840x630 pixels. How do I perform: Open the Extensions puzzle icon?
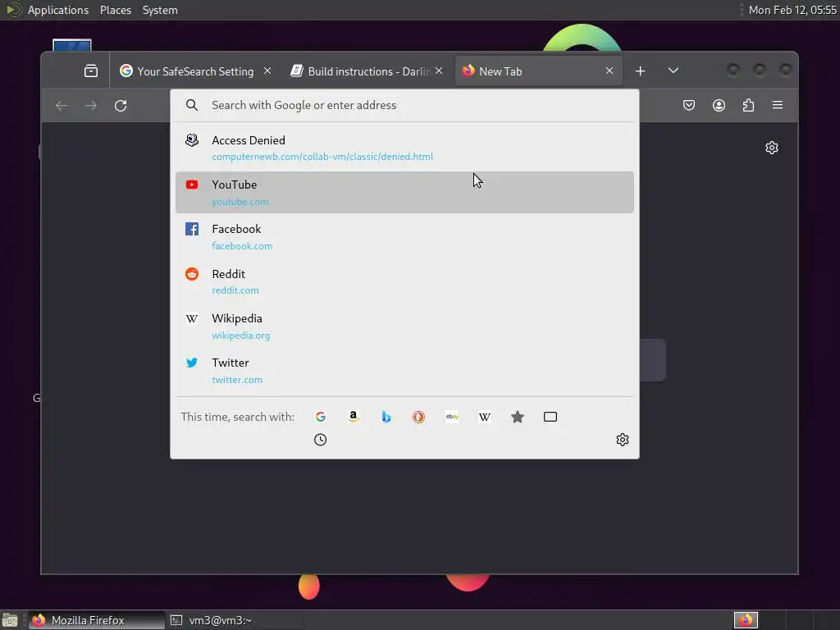[x=748, y=105]
